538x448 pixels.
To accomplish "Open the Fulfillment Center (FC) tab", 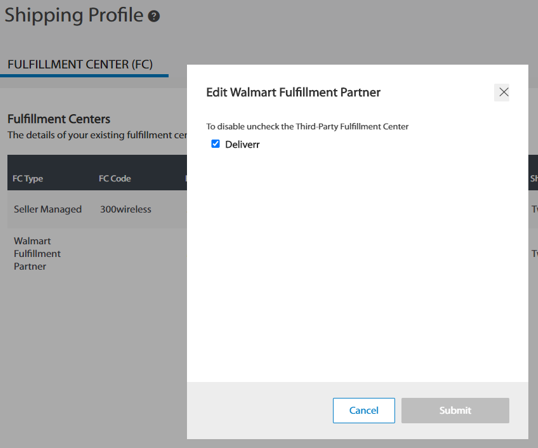I will click(x=80, y=64).
